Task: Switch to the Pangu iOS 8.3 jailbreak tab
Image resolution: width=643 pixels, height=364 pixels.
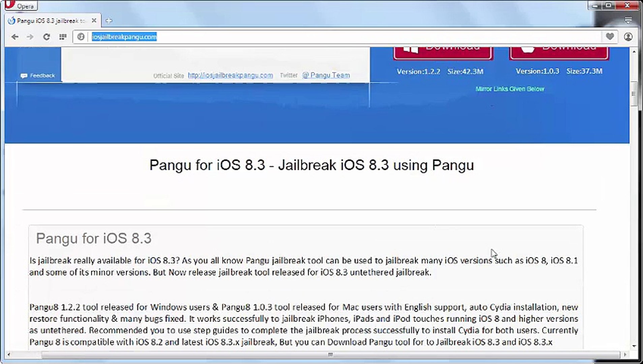Action: pos(47,20)
